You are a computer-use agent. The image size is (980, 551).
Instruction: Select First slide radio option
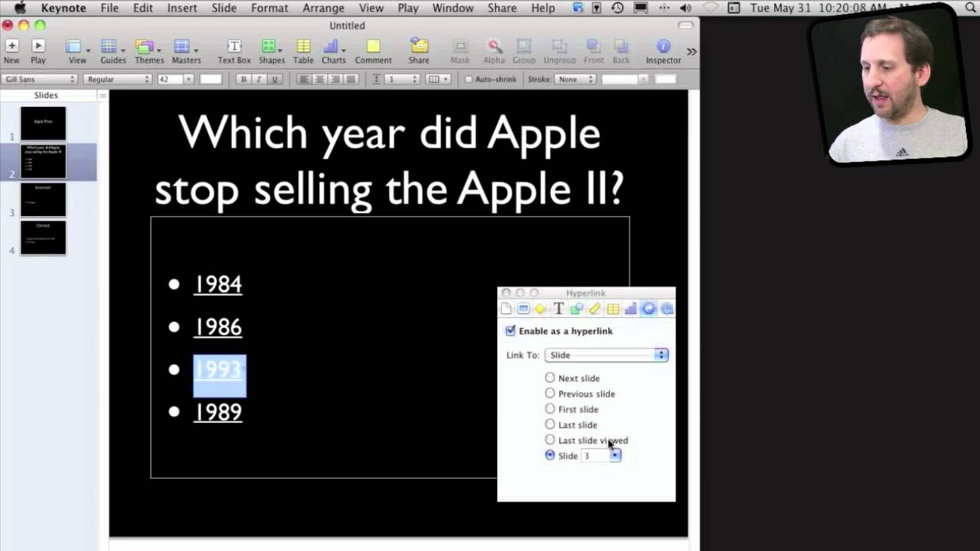click(550, 409)
